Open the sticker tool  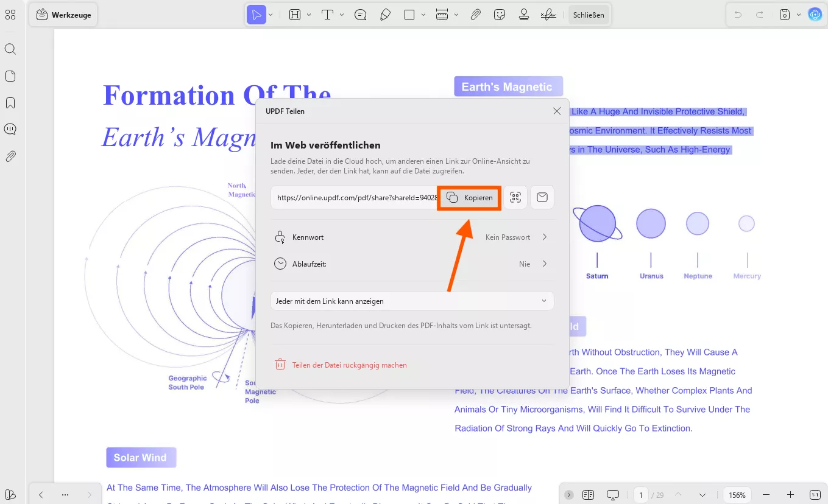pos(500,15)
